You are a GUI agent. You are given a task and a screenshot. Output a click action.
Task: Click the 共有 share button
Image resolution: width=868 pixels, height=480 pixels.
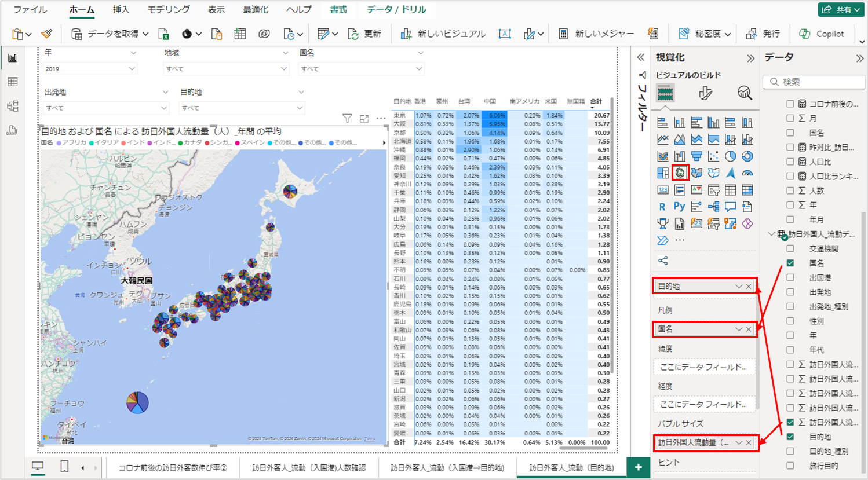click(x=841, y=10)
